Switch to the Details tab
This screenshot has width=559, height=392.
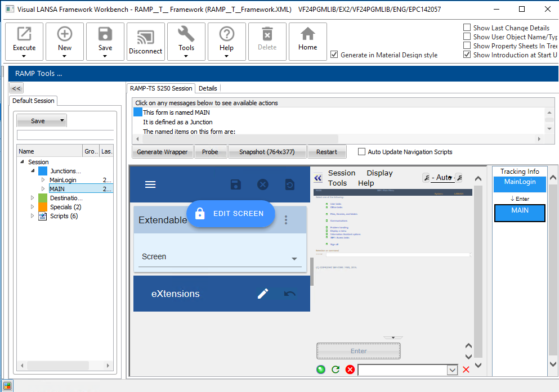click(x=208, y=88)
